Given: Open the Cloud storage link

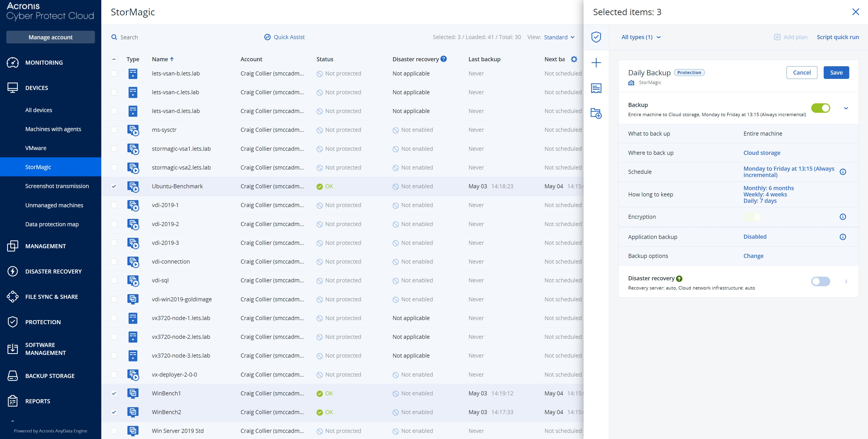Looking at the screenshot, I should pyautogui.click(x=762, y=153).
